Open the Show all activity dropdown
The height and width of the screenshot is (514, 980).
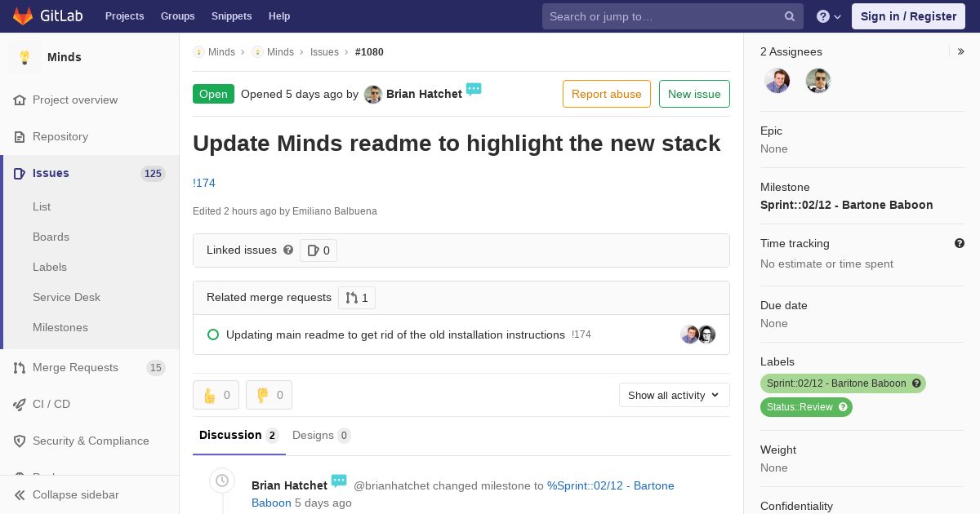[675, 395]
